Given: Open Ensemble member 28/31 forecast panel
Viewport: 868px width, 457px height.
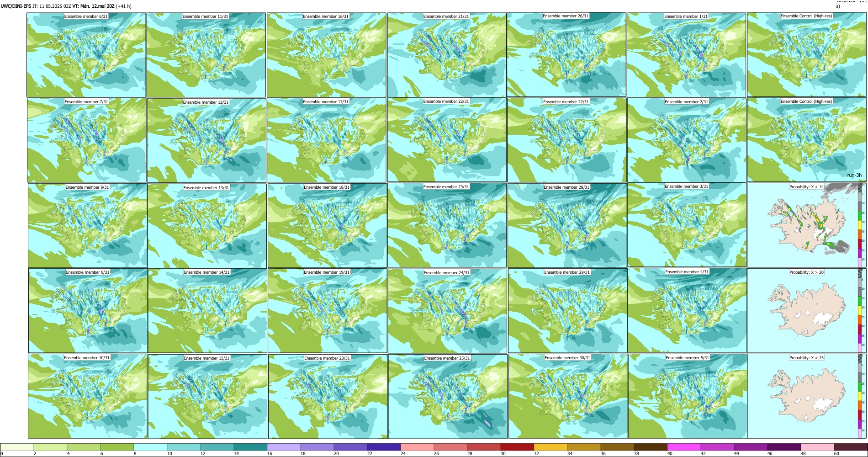Looking at the screenshot, I should tap(567, 226).
